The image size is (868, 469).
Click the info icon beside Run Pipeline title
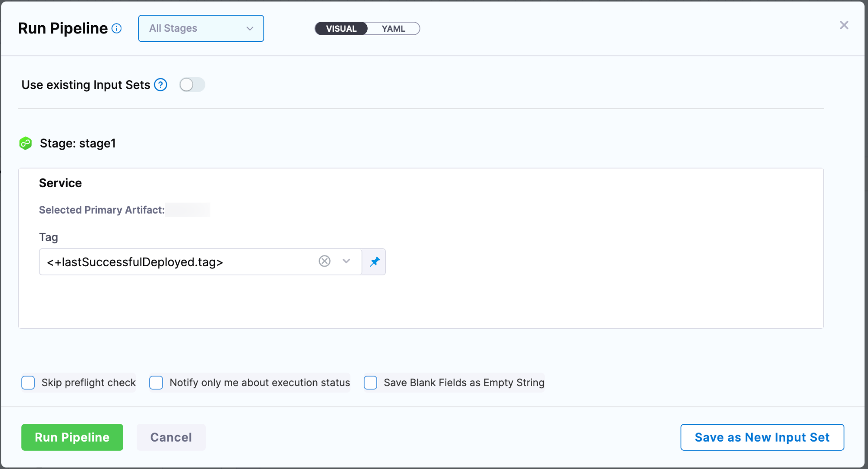tap(116, 29)
